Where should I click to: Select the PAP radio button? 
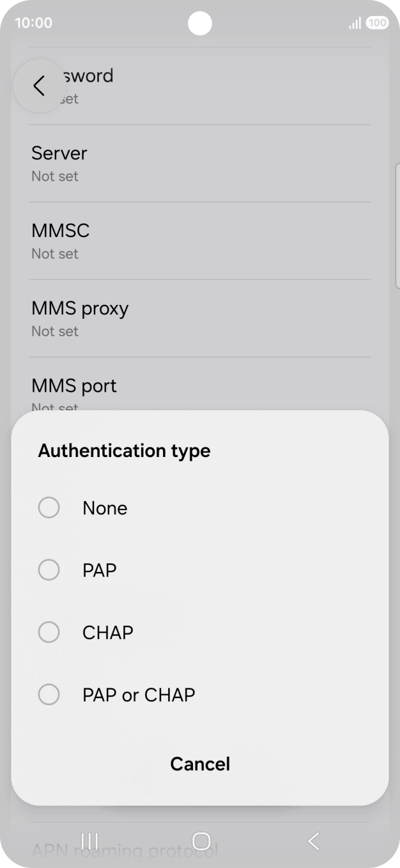(49, 570)
